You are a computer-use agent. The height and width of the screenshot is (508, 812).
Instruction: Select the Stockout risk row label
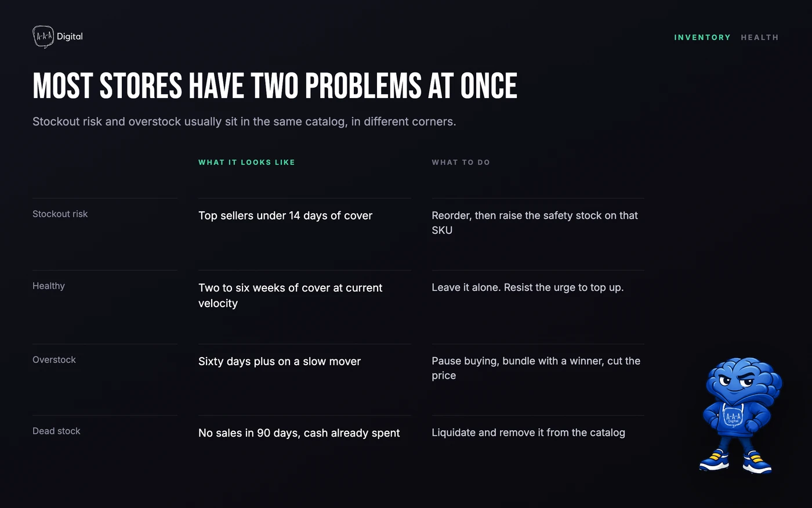click(60, 214)
